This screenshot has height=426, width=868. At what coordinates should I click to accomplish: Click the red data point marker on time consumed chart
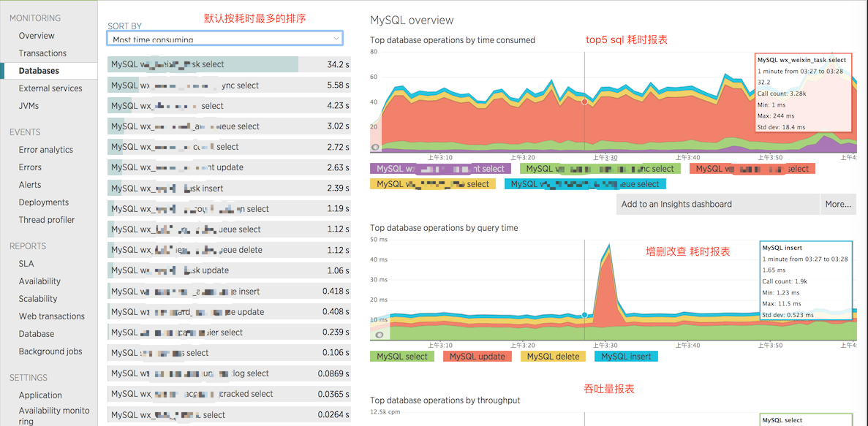(584, 102)
